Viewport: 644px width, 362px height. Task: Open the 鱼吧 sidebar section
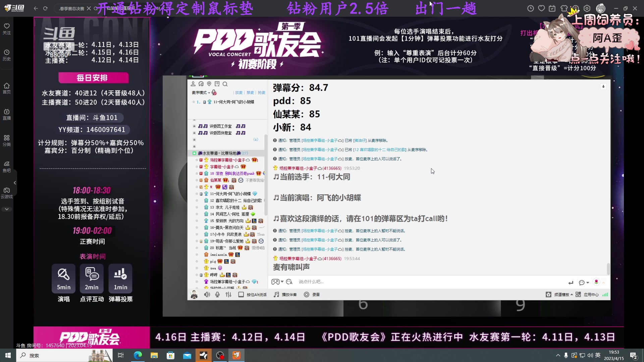[7, 167]
